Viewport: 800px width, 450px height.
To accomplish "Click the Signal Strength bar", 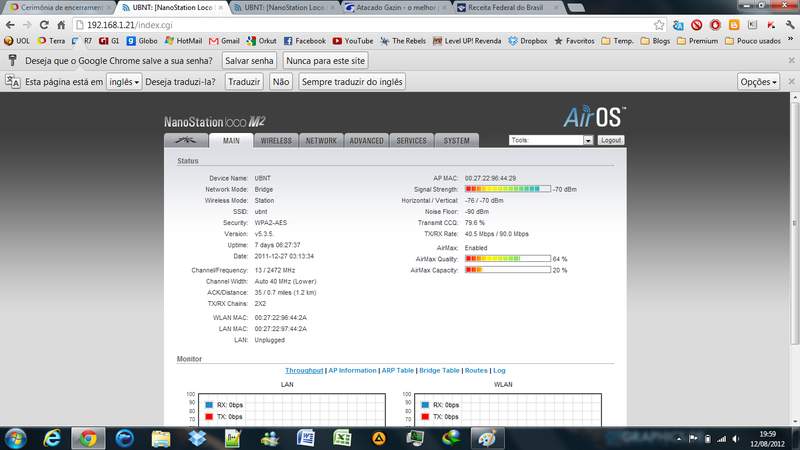I will (508, 189).
